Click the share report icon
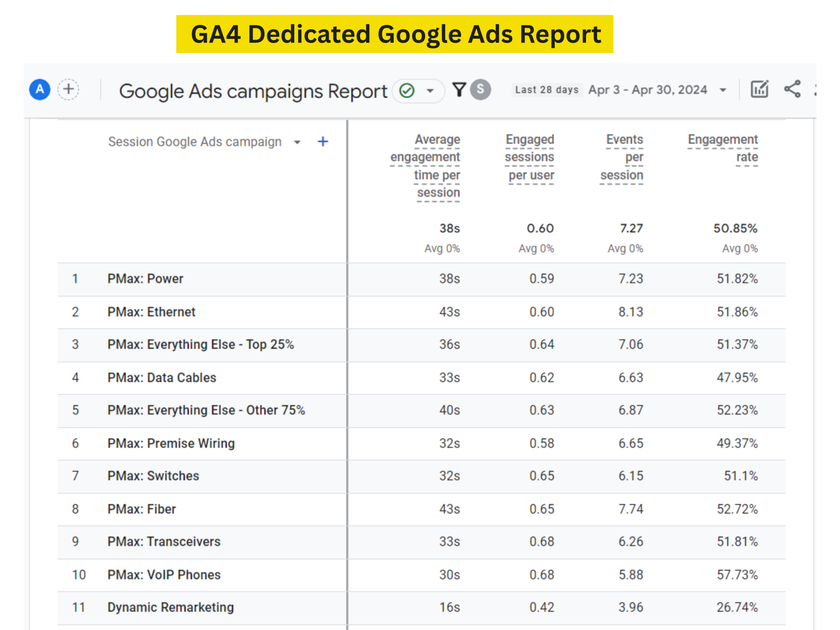840x630 pixels. pos(792,90)
